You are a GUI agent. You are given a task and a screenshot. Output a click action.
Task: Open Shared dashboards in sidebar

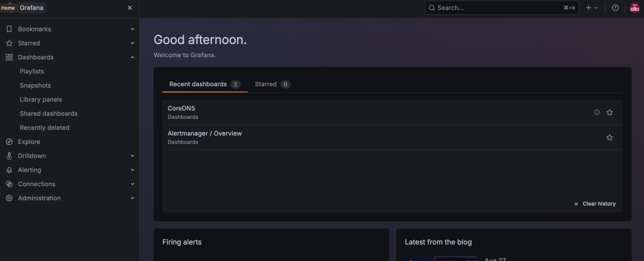pyautogui.click(x=48, y=113)
